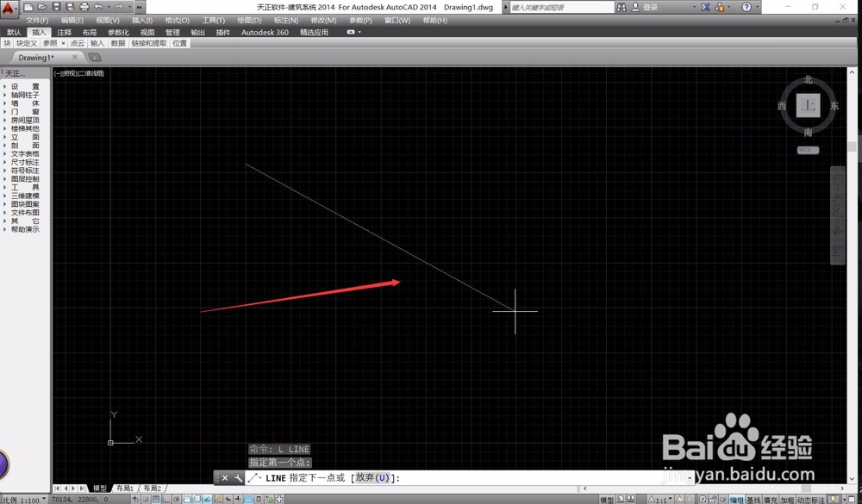
Task: Expand the 轴网柱子 menu item
Action: [x=25, y=95]
